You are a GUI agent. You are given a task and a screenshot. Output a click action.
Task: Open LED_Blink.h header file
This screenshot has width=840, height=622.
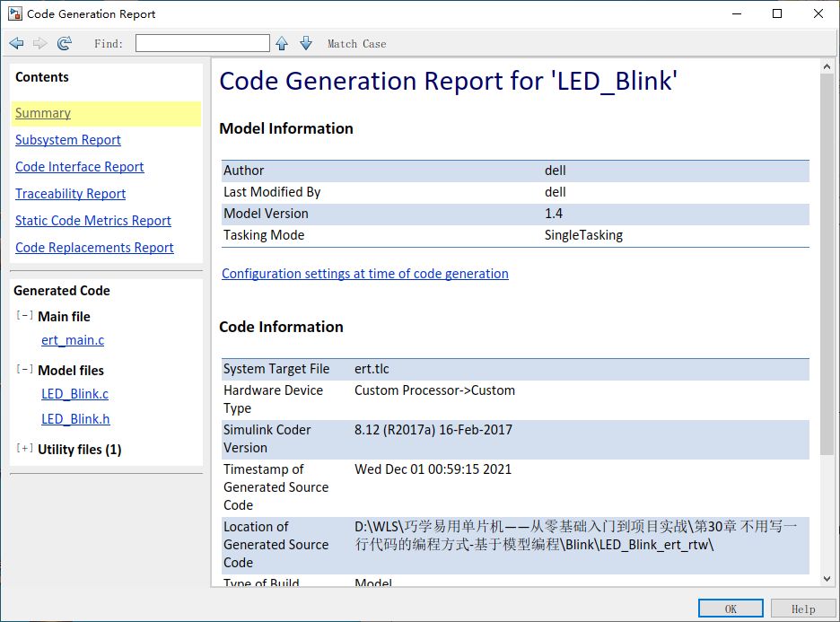tap(75, 419)
